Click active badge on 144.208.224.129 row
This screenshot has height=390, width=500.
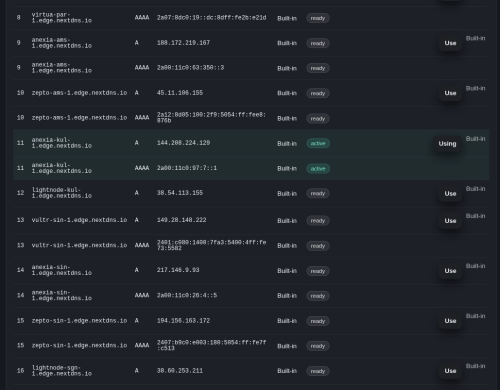click(318, 143)
